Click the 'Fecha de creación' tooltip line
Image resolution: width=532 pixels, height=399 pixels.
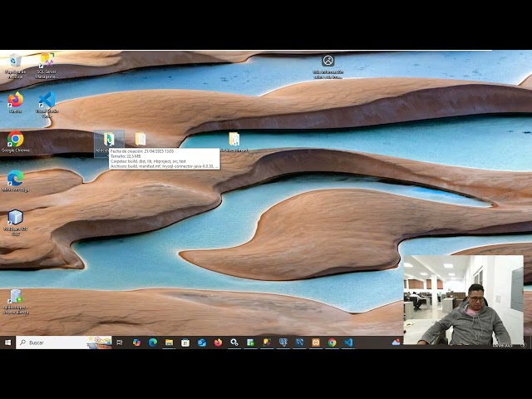[142, 151]
